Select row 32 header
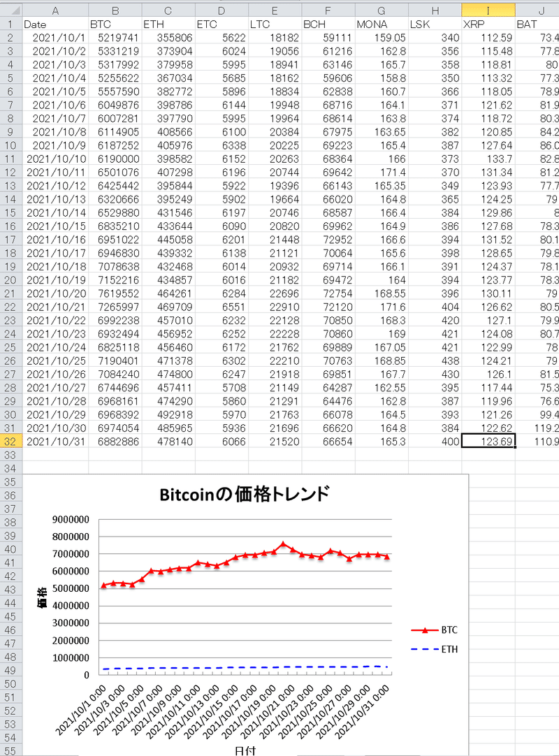Viewport: 559px width, 756px height. click(11, 441)
